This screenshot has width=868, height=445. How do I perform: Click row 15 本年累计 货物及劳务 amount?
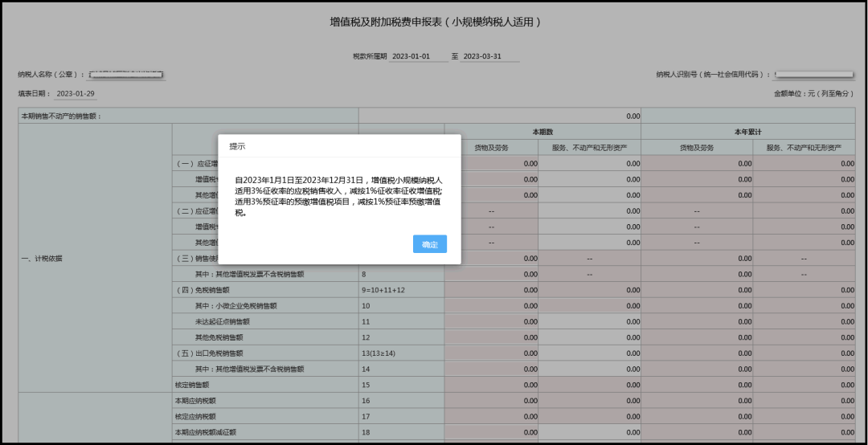[697, 385]
